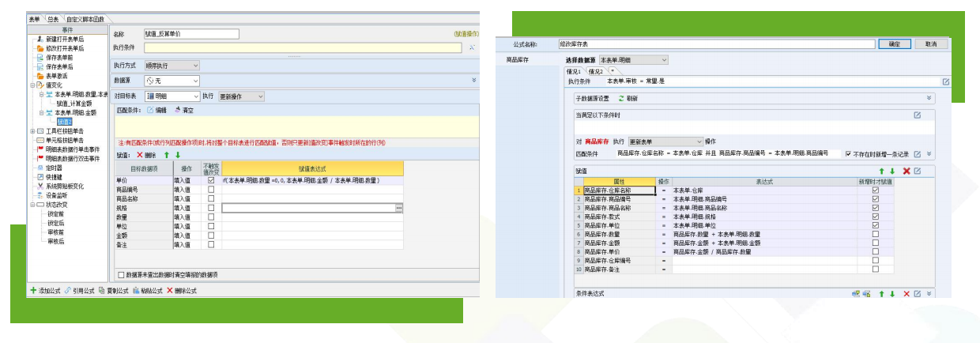Click the 公式名称 input field

coord(717,44)
